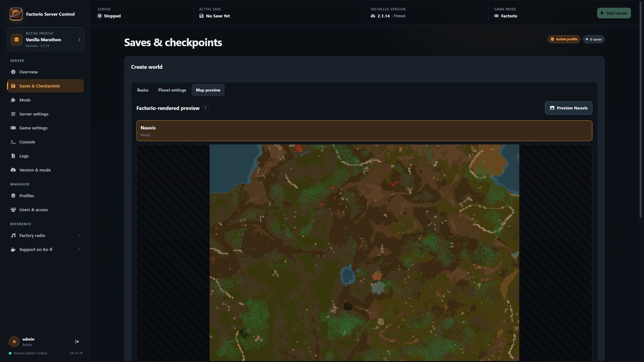Click the Users & access people icon
The image size is (644, 362).
coord(13,210)
